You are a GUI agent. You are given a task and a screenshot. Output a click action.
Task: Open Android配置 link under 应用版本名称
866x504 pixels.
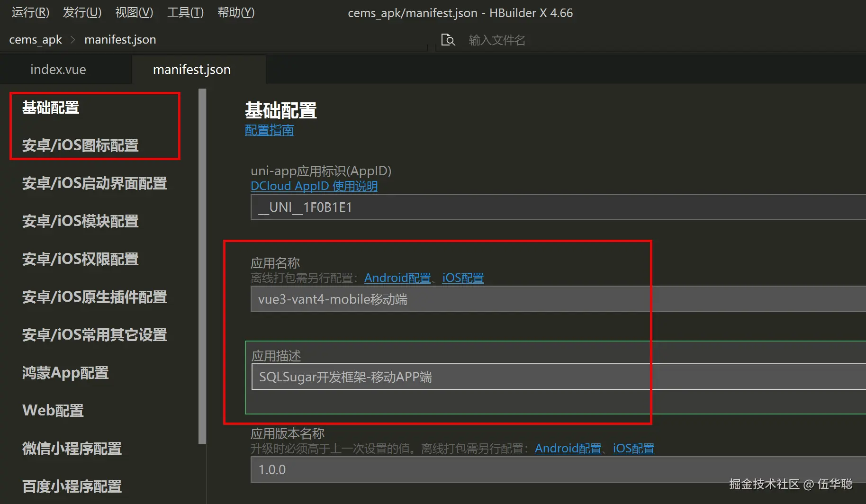coord(568,449)
